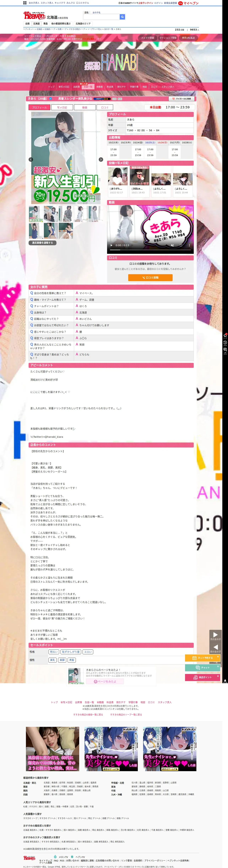
Task: Select the 店名 search mode tab
Action: [x=87, y=12]
